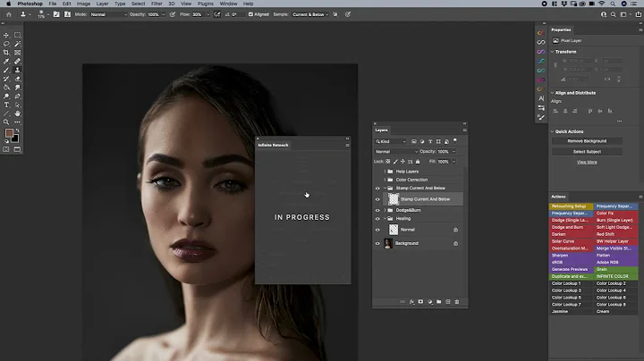Hide the Background layer
Screen dimensions: 644x361
[x=377, y=244]
